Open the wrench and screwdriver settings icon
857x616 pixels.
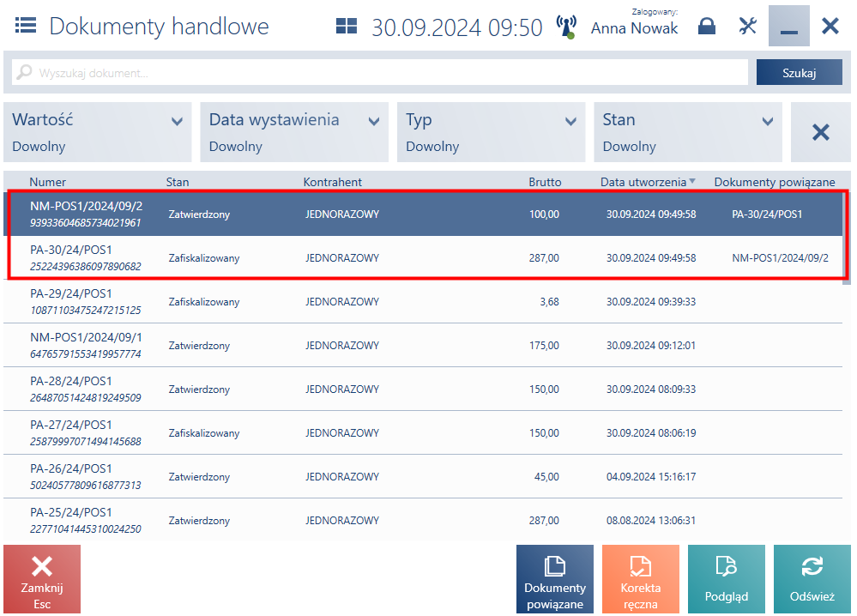tap(748, 26)
